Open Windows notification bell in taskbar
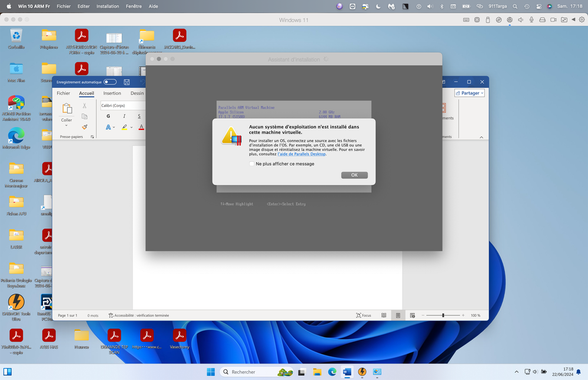 tap(579, 372)
